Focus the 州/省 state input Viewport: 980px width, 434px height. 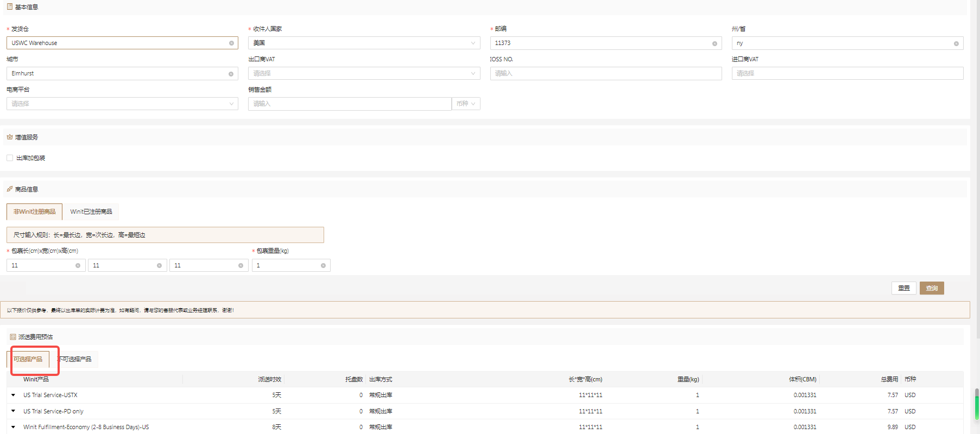pyautogui.click(x=848, y=43)
